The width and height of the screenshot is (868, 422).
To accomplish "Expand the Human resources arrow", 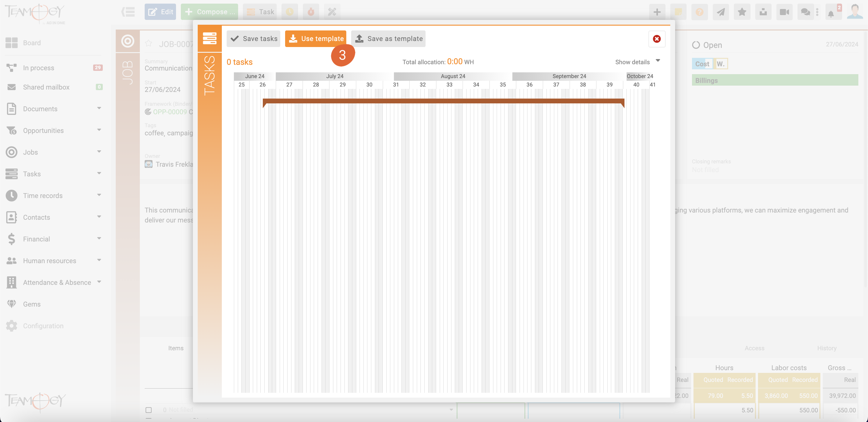I will coord(99,260).
